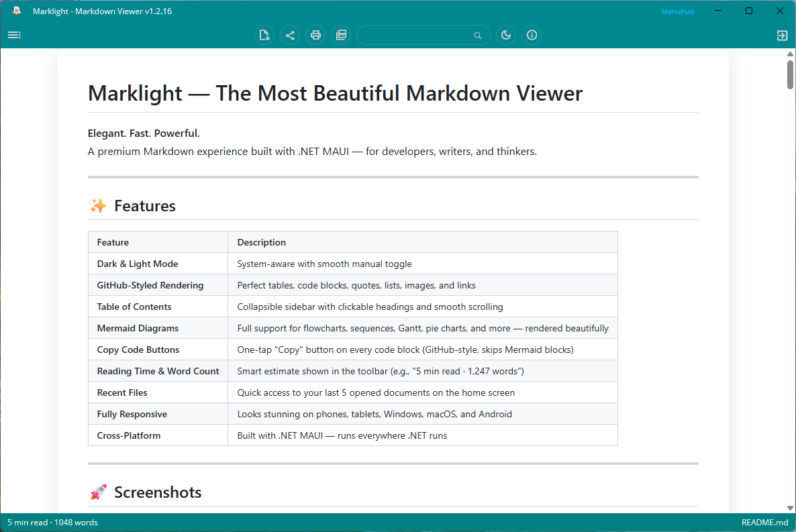
Task: Select the 'GitHub-Styled Rendering' cell
Action: 158,285
